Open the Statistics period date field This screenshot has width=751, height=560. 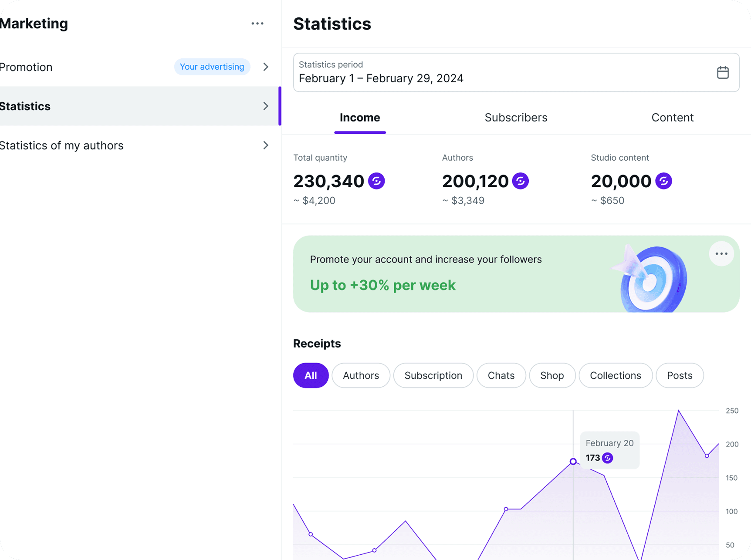click(516, 72)
